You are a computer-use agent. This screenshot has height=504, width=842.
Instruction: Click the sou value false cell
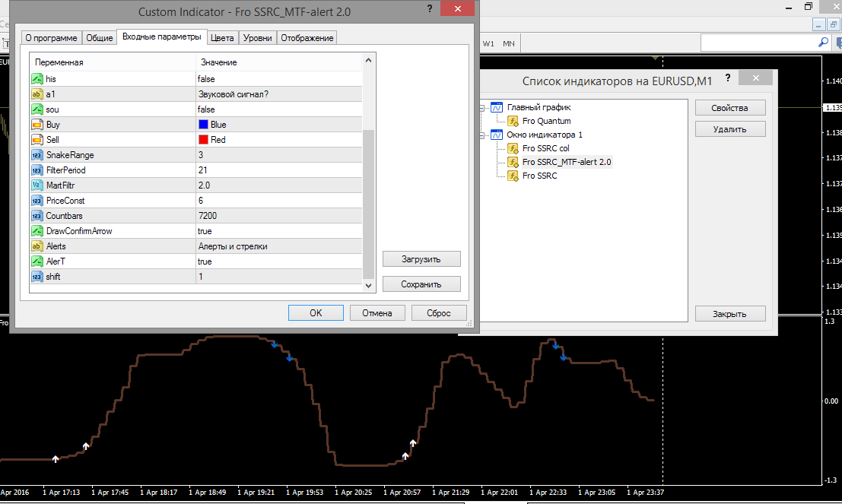(x=278, y=109)
